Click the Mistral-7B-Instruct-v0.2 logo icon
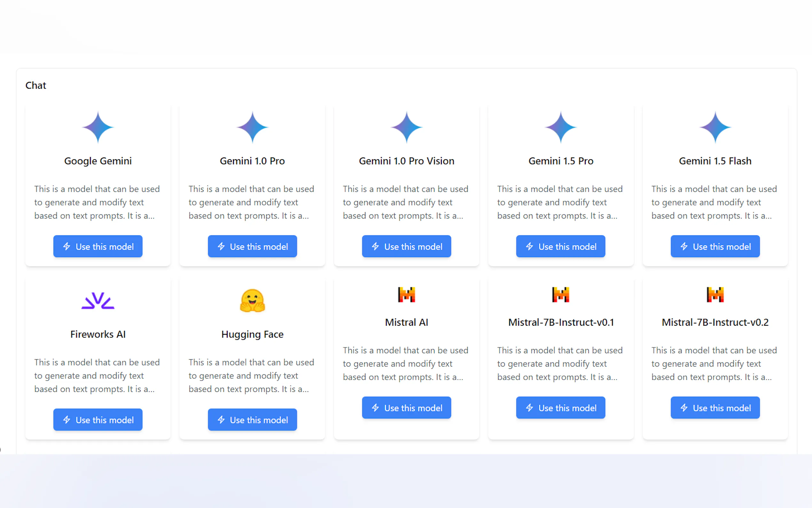This screenshot has height=508, width=812. [715, 295]
